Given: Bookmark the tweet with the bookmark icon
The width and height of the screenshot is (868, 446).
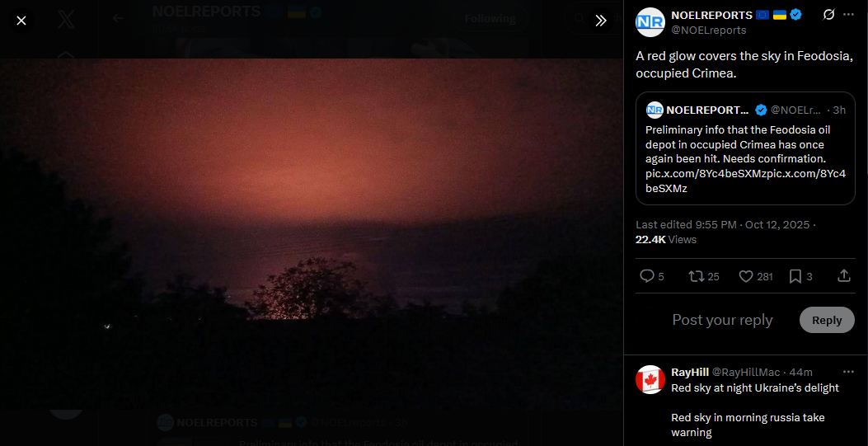Looking at the screenshot, I should pos(795,276).
